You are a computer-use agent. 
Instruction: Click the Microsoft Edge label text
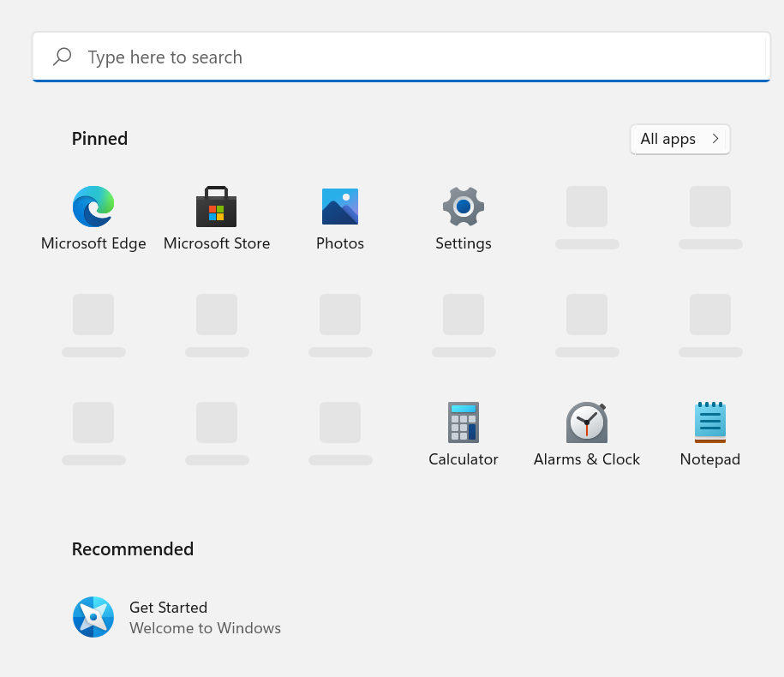click(x=93, y=243)
